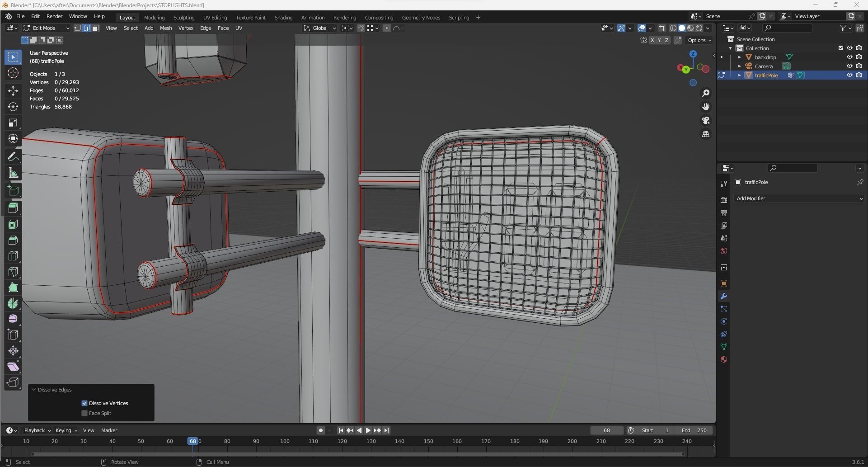Image resolution: width=868 pixels, height=467 pixels.
Task: Open Output properties tab
Action: [x=723, y=212]
